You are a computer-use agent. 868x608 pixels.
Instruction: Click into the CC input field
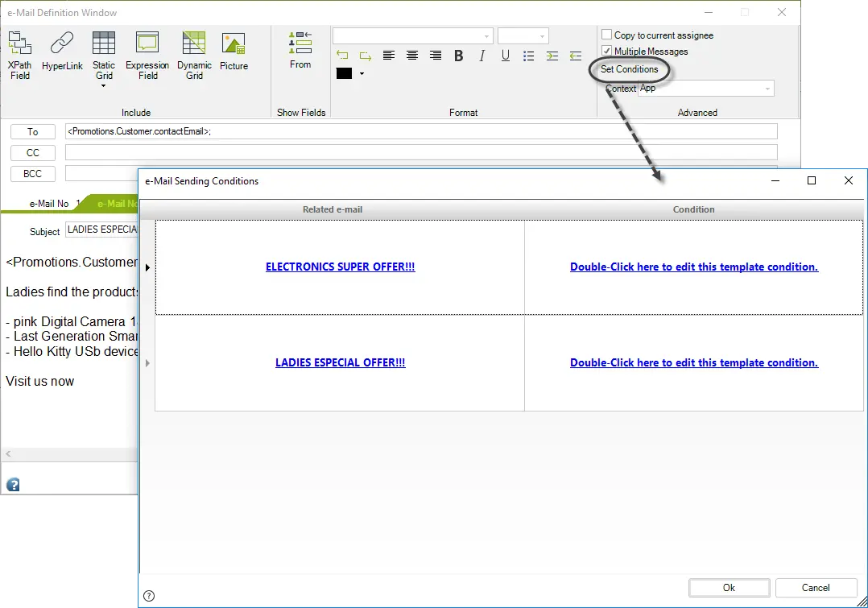point(421,152)
